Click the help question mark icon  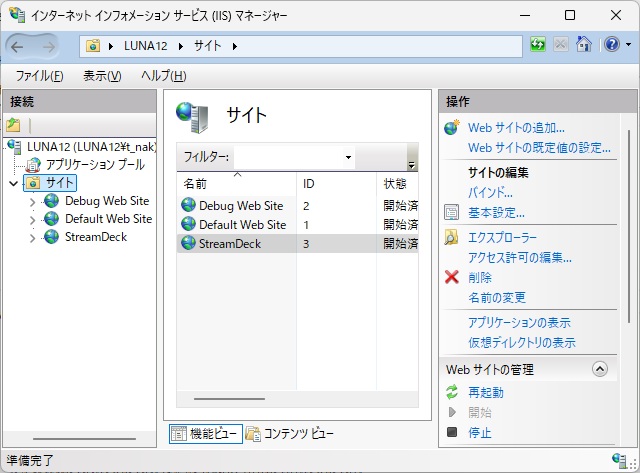[610, 45]
